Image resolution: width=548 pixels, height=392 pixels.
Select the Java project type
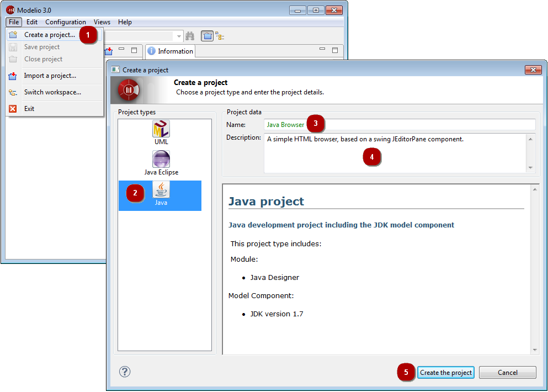click(160, 195)
